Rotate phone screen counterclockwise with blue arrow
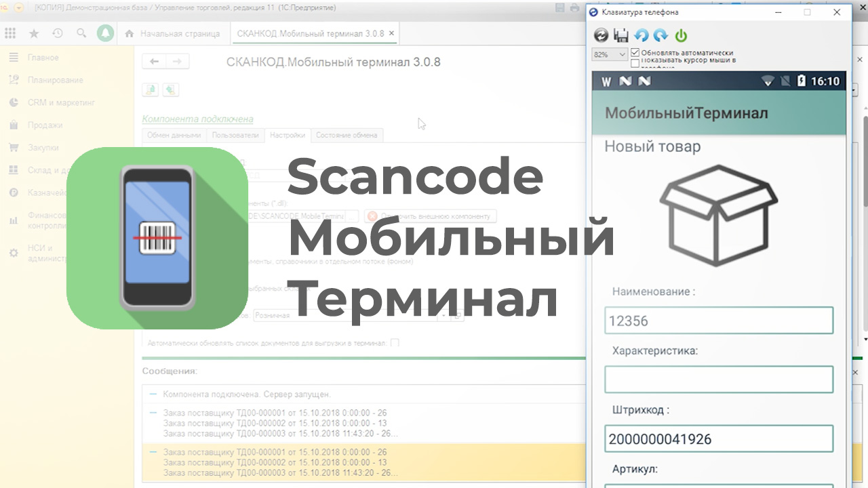The width and height of the screenshot is (868, 488). click(641, 36)
